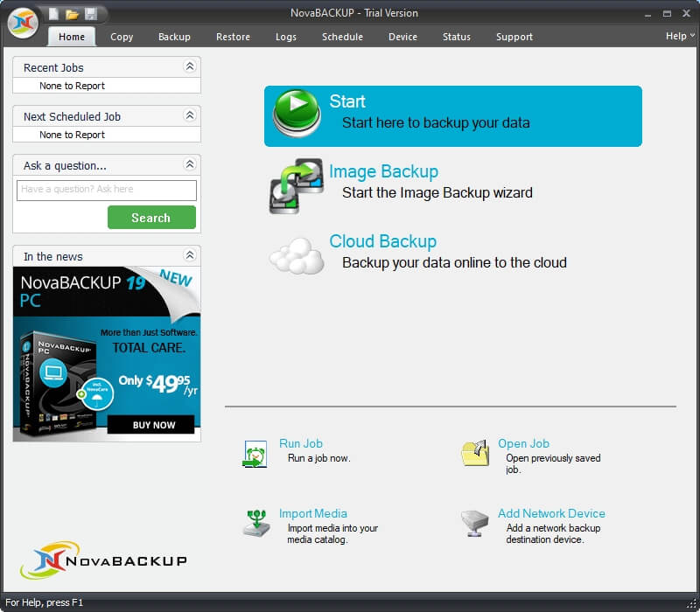Click 'Run a job now.' description text
Viewport: 700px width, 612px height.
318,458
